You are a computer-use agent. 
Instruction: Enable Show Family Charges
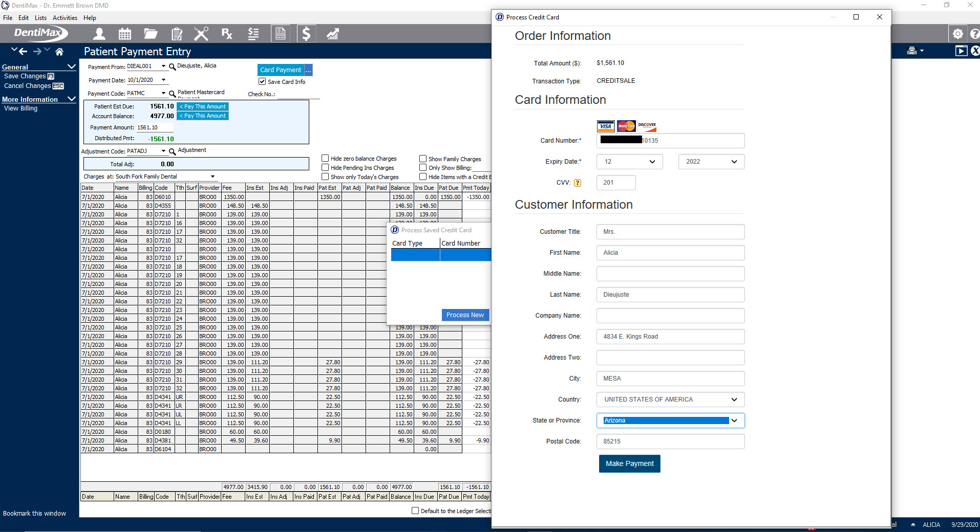(423, 159)
